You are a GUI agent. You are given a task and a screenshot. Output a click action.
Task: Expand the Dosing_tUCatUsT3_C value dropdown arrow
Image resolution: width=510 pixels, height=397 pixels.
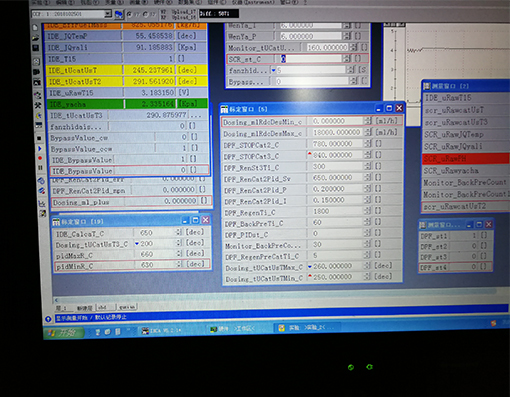[137, 244]
